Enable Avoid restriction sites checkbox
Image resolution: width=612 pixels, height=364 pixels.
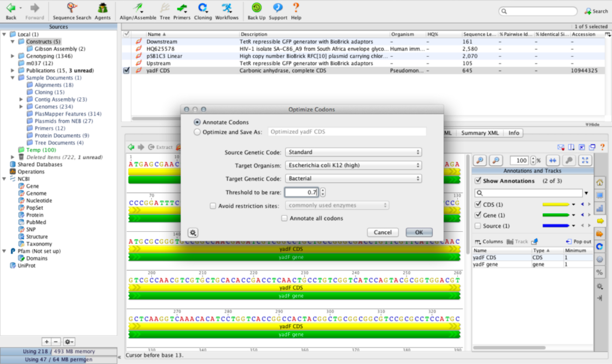(213, 206)
